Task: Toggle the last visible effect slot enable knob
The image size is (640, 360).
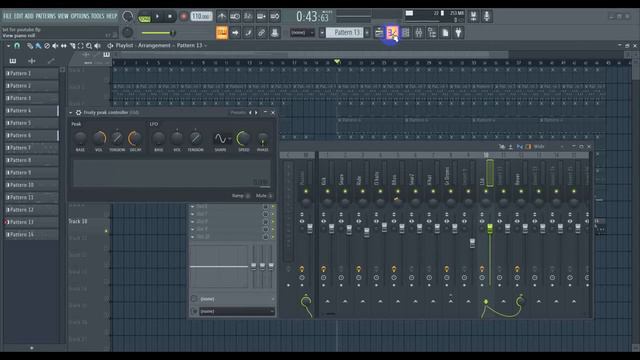Action: click(x=266, y=236)
